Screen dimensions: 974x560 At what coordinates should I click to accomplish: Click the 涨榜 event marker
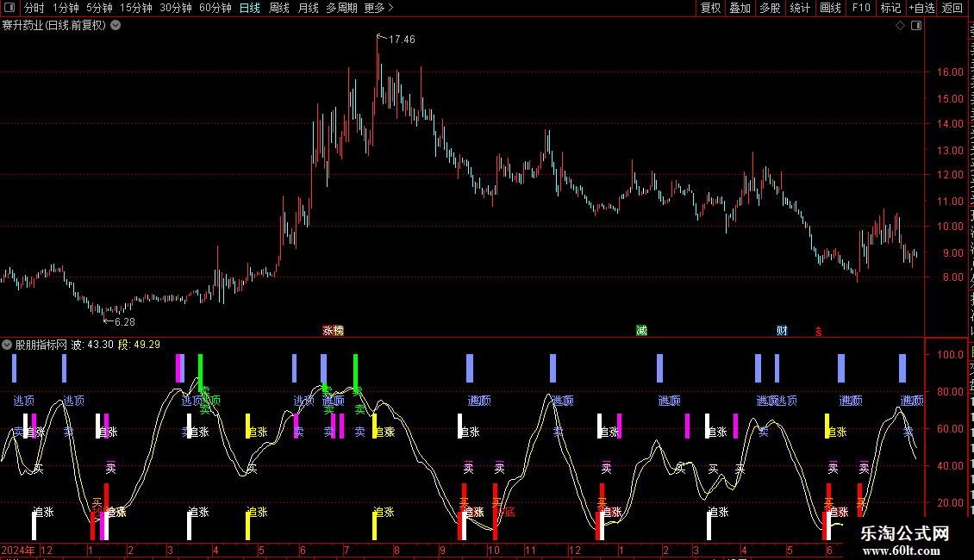(333, 331)
